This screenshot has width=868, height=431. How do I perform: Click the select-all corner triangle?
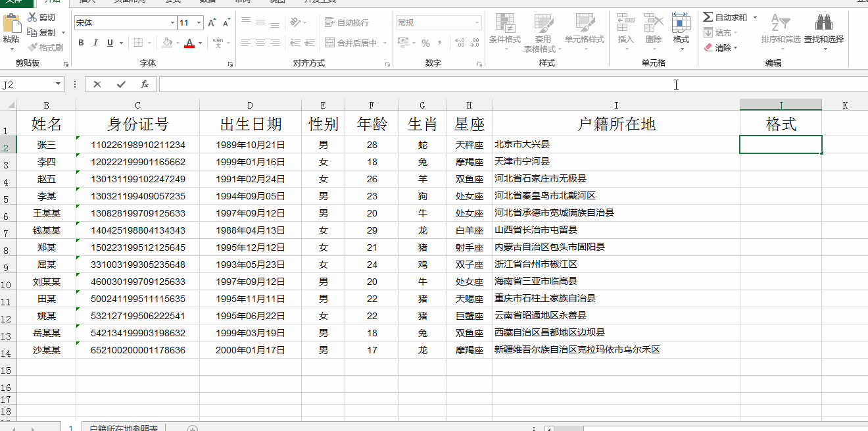10,105
